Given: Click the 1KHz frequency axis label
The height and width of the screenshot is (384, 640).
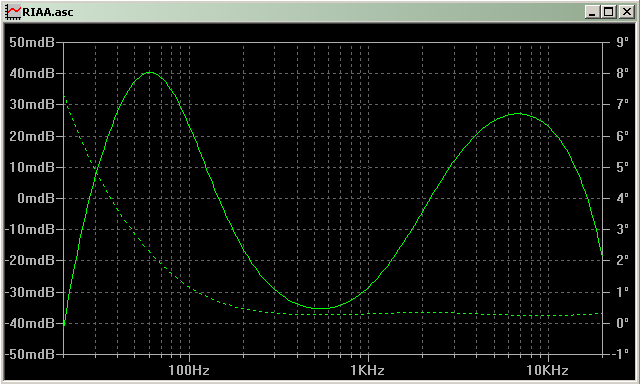Looking at the screenshot, I should pyautogui.click(x=367, y=371).
